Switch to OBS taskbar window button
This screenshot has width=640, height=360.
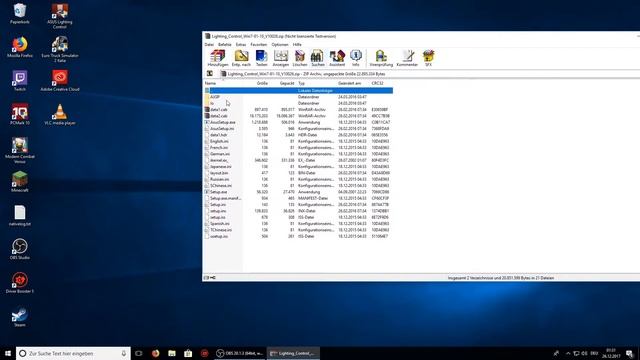(240, 353)
